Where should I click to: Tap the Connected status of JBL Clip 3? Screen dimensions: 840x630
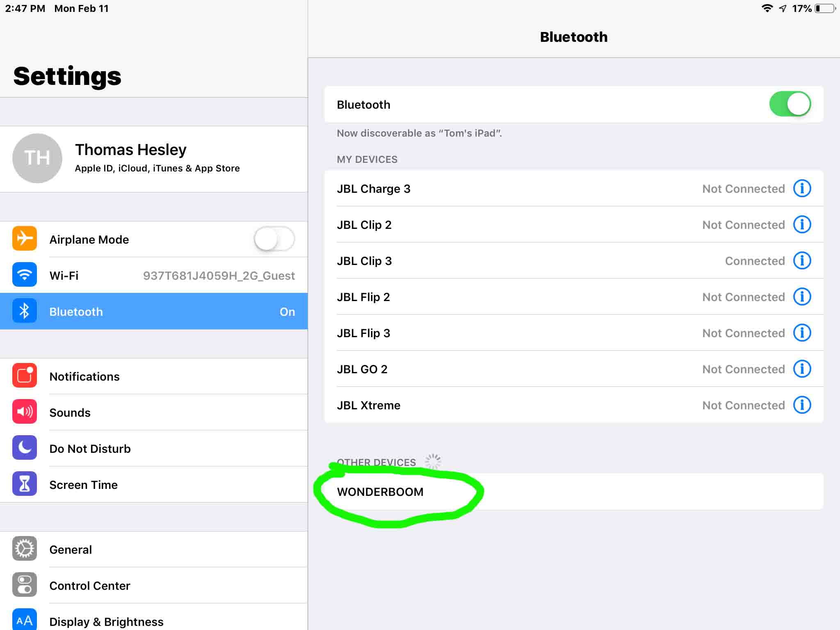pos(755,261)
